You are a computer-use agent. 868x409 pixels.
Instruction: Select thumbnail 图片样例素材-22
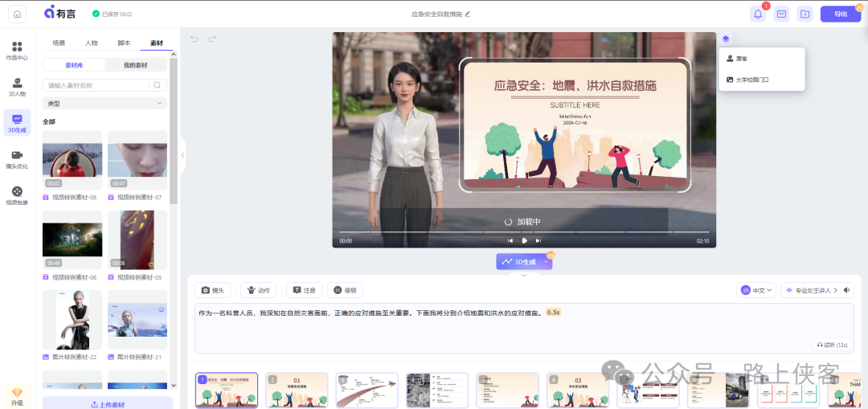pos(72,320)
